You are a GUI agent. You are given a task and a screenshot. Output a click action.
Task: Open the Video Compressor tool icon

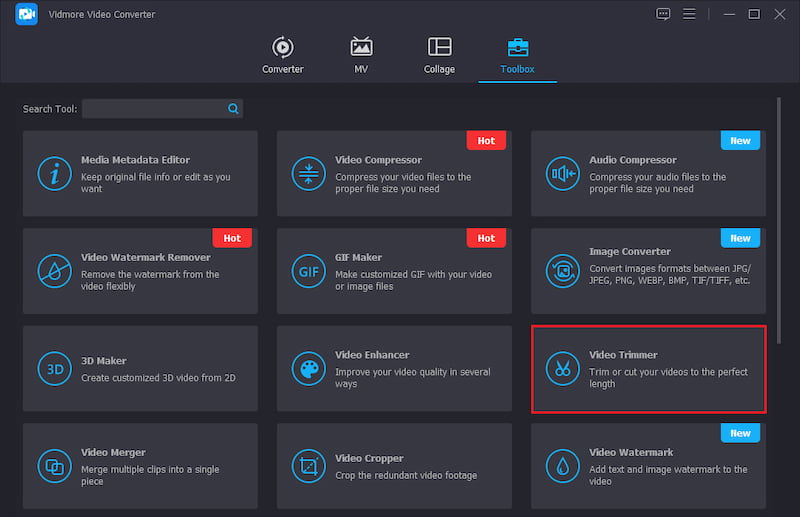[308, 173]
